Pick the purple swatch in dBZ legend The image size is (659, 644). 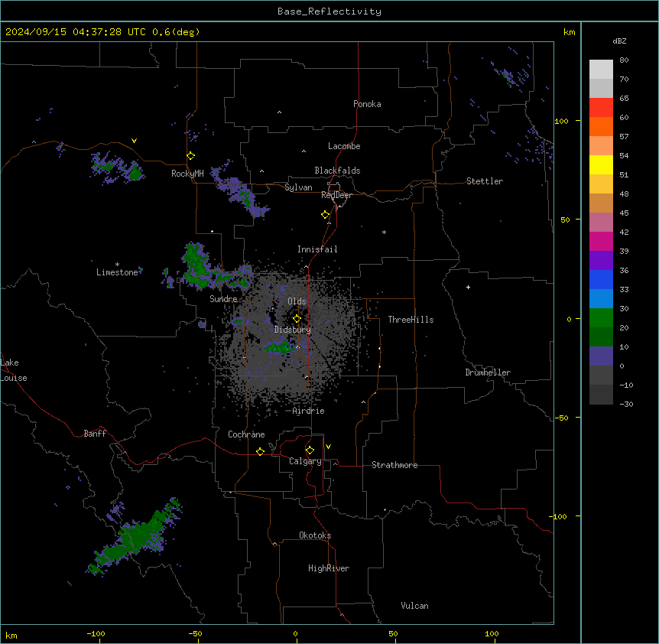click(x=601, y=260)
